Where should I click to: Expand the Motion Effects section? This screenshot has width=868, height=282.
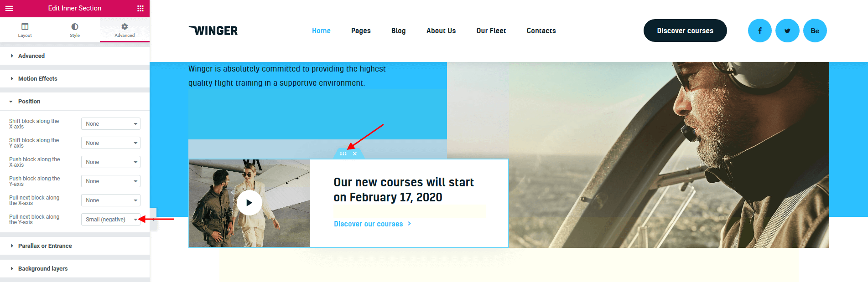pos(75,78)
